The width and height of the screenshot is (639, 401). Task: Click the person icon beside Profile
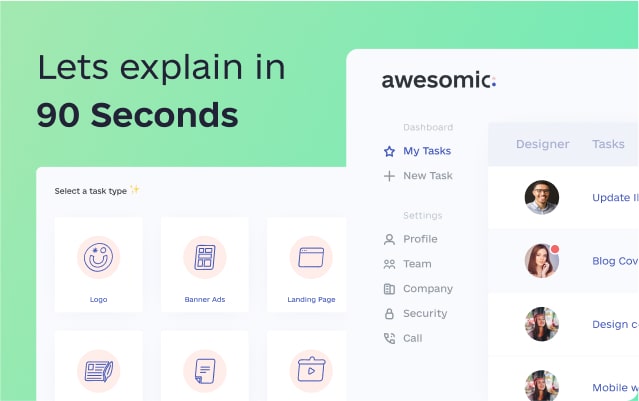coord(389,239)
